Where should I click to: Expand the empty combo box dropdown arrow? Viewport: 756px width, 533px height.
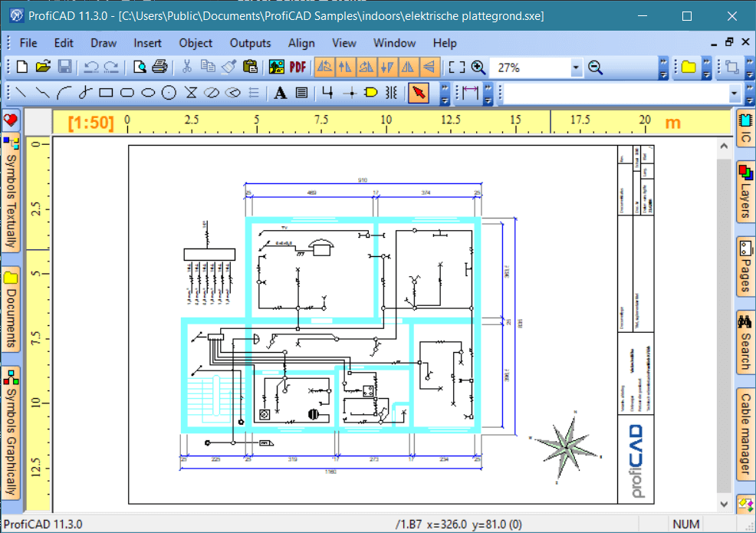point(735,93)
